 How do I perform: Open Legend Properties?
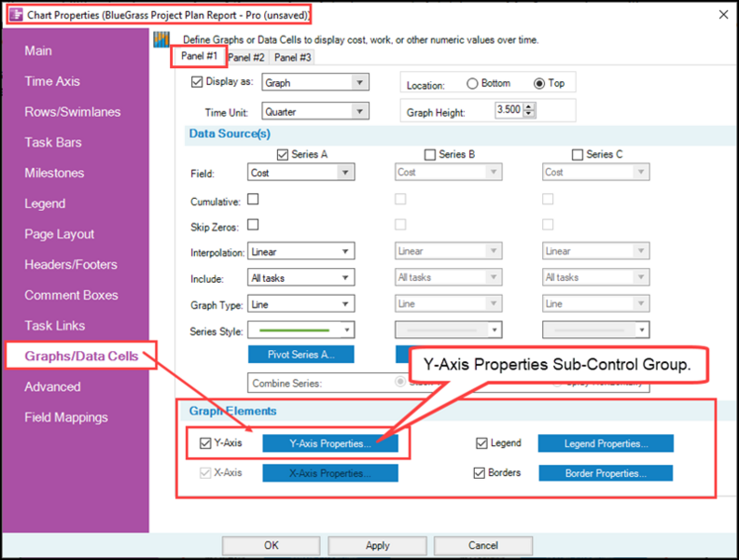[x=607, y=443]
